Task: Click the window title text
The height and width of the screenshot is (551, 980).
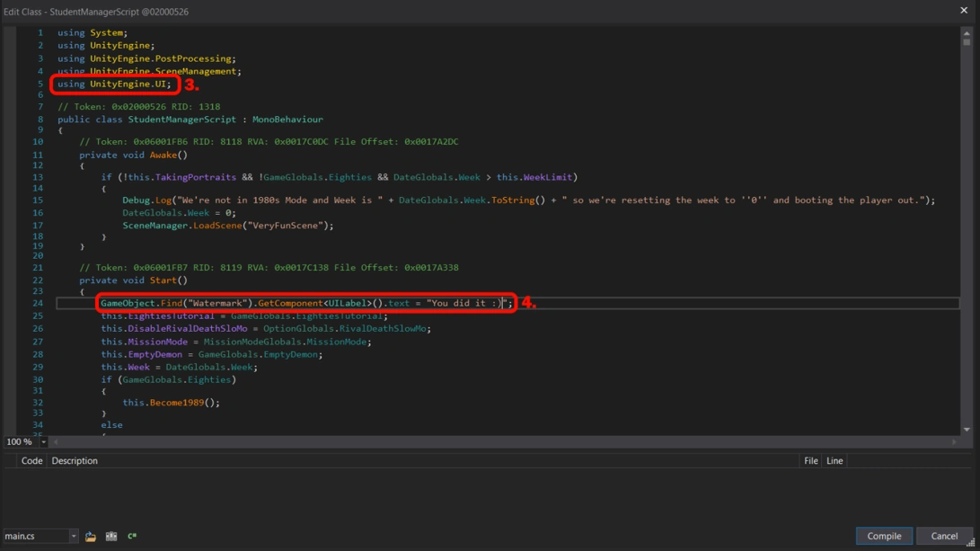Action: (95, 12)
